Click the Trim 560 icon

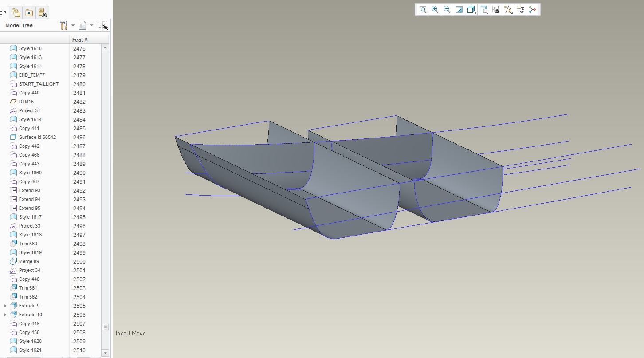coord(13,244)
